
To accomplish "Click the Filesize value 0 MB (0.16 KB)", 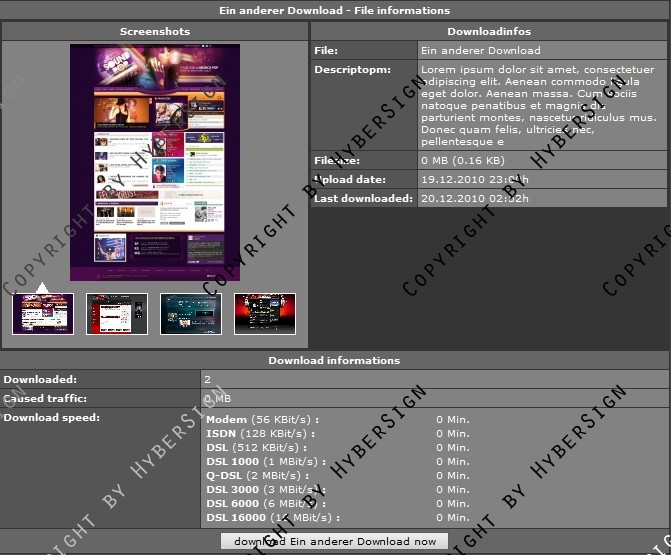I will pos(463,160).
